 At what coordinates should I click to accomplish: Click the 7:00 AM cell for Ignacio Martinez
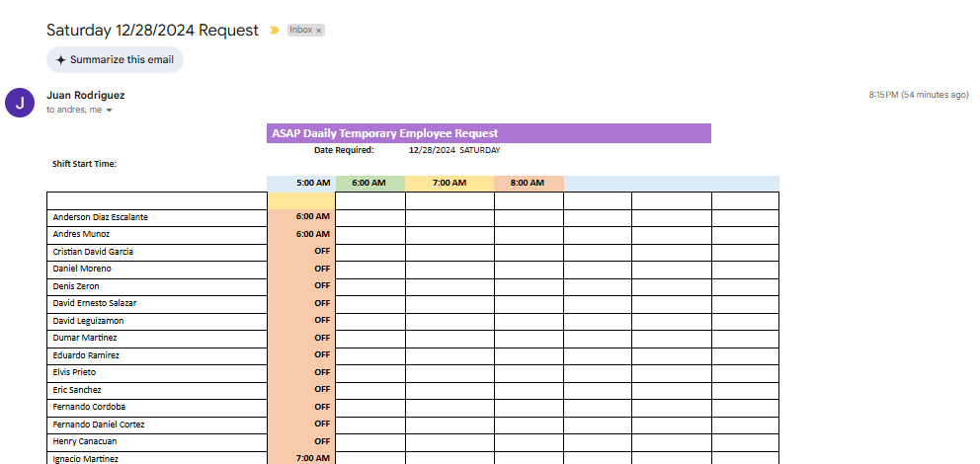coord(301,458)
